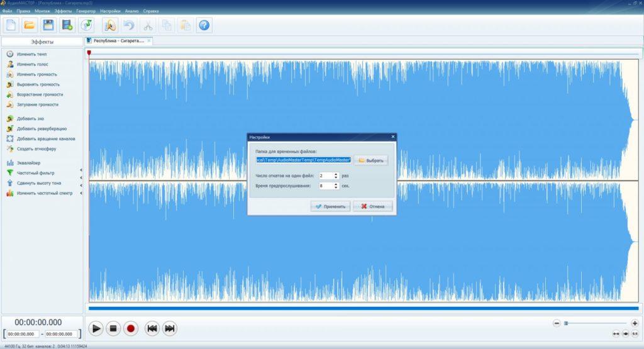Stop audio playback
The height and width of the screenshot is (349, 644).
click(113, 328)
